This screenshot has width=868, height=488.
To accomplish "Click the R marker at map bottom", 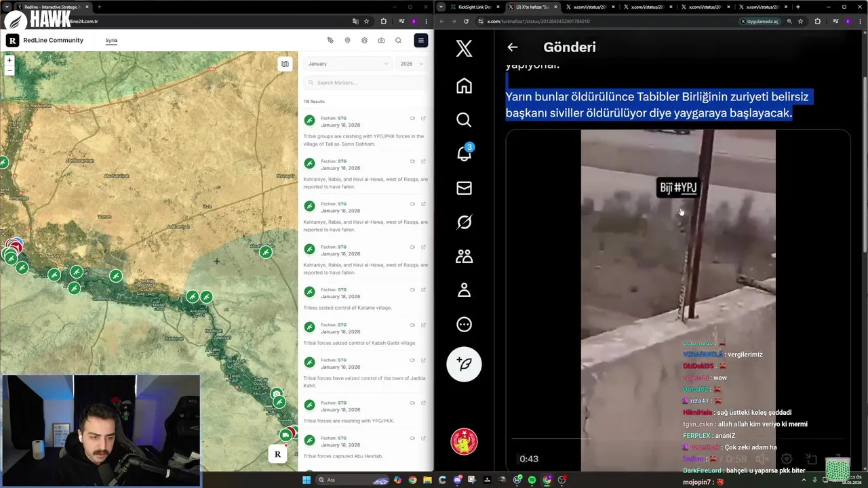I will point(277,454).
